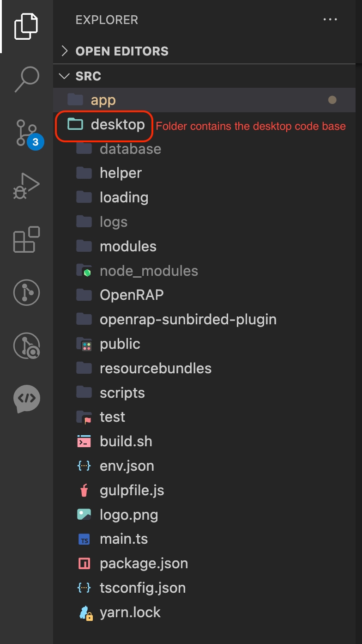Expand the node_modules folder
This screenshot has height=644, width=362.
[149, 271]
